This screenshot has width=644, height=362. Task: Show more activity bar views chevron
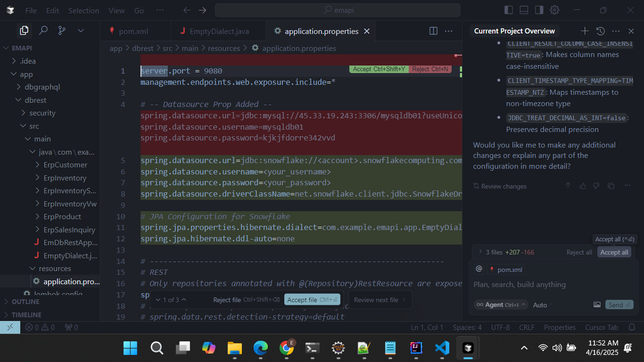(81, 31)
